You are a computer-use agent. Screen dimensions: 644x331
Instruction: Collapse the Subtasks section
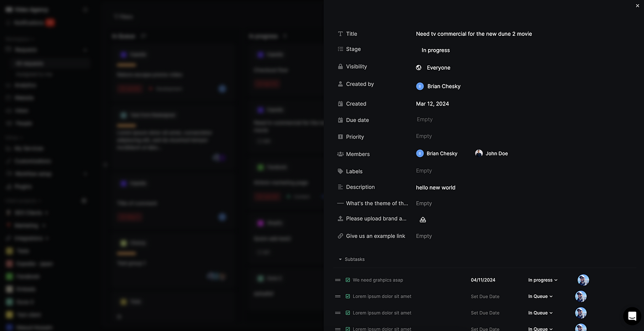[341, 259]
